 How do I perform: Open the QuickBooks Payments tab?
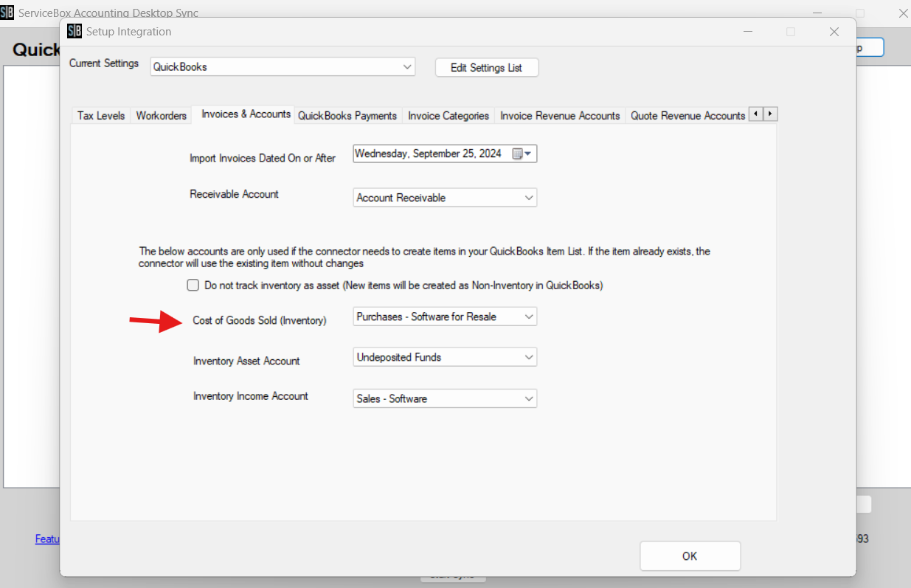click(348, 116)
